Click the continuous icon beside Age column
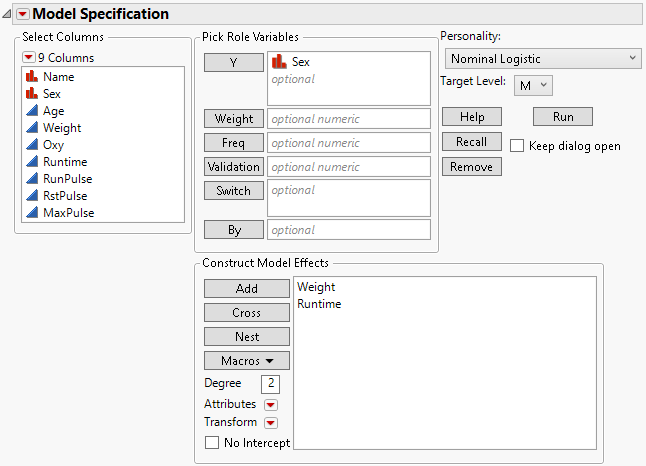 pyautogui.click(x=31, y=111)
